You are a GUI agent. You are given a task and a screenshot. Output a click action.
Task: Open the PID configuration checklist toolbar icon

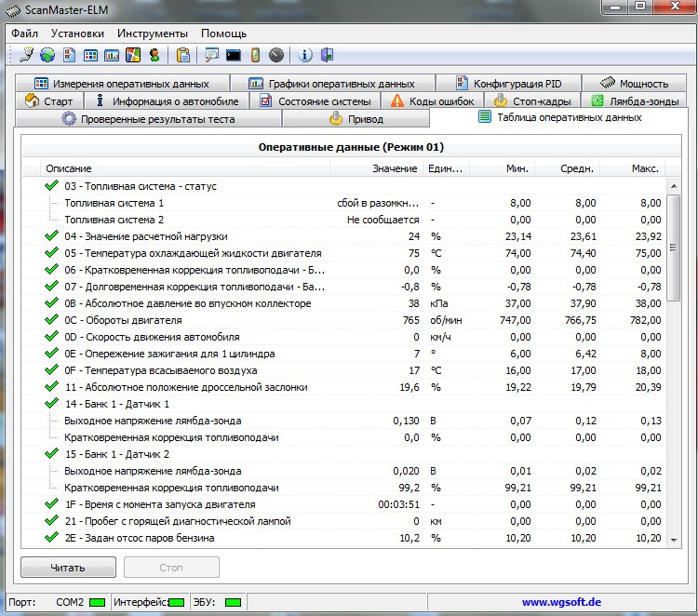pos(69,55)
